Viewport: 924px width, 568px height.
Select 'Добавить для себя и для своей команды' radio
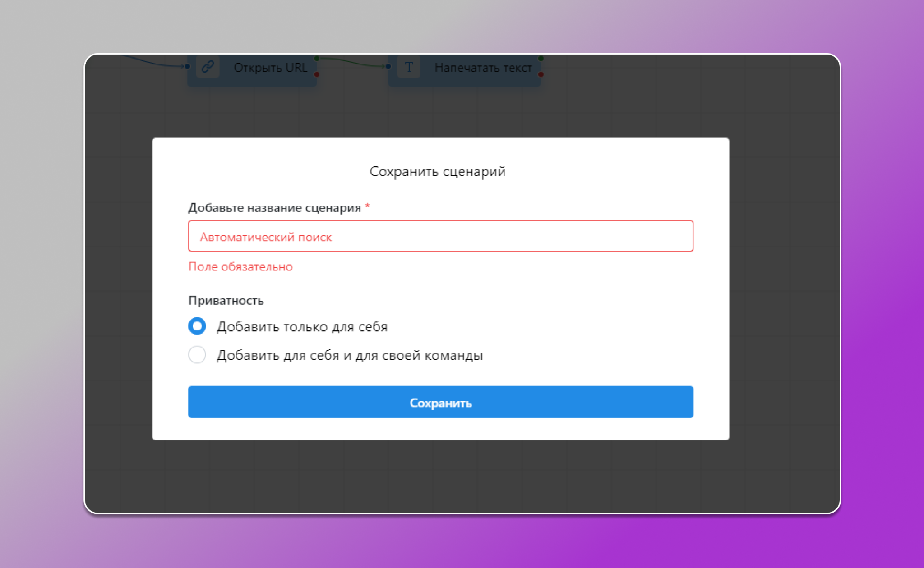197,355
